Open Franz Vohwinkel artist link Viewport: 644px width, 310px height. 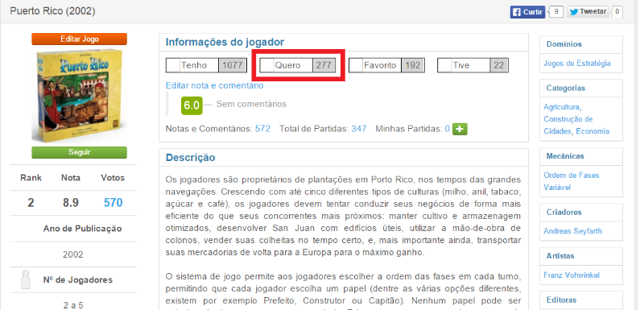click(572, 275)
